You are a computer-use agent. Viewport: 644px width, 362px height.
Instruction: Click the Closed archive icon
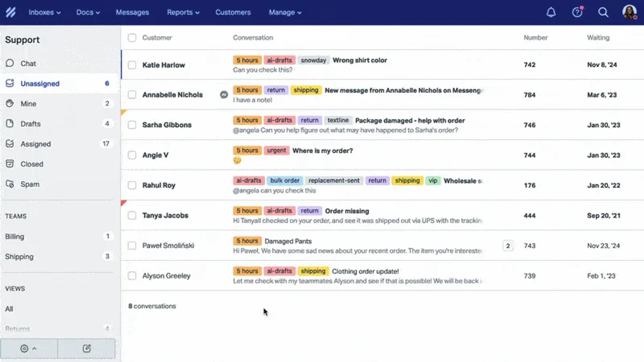tap(10, 164)
